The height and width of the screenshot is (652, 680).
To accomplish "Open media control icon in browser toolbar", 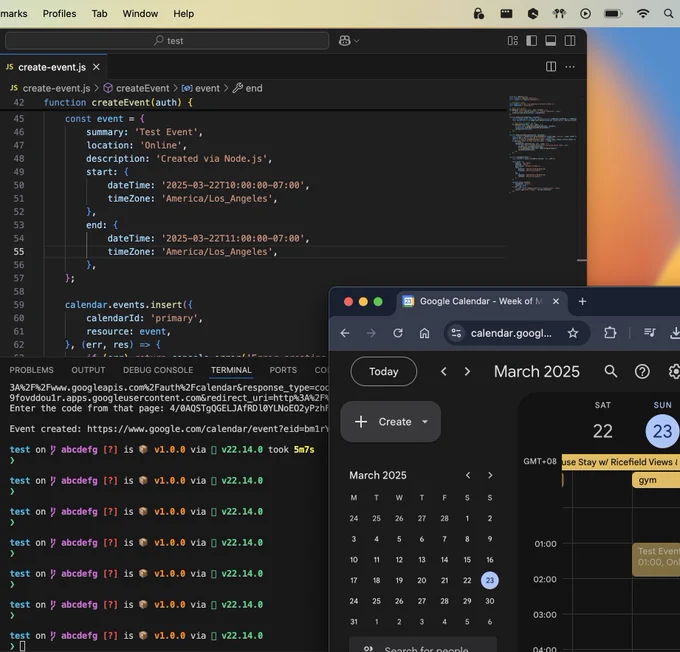I will (x=650, y=333).
